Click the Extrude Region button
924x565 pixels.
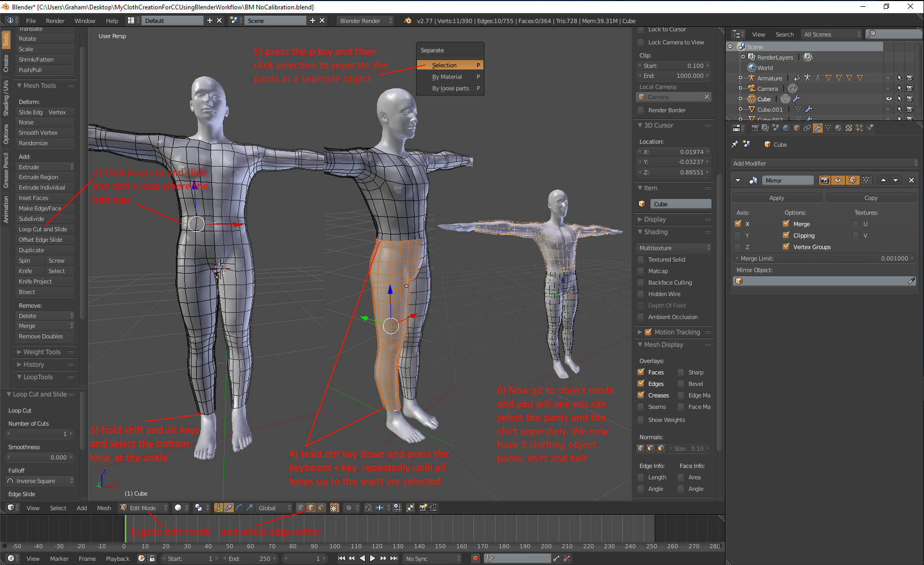point(46,177)
